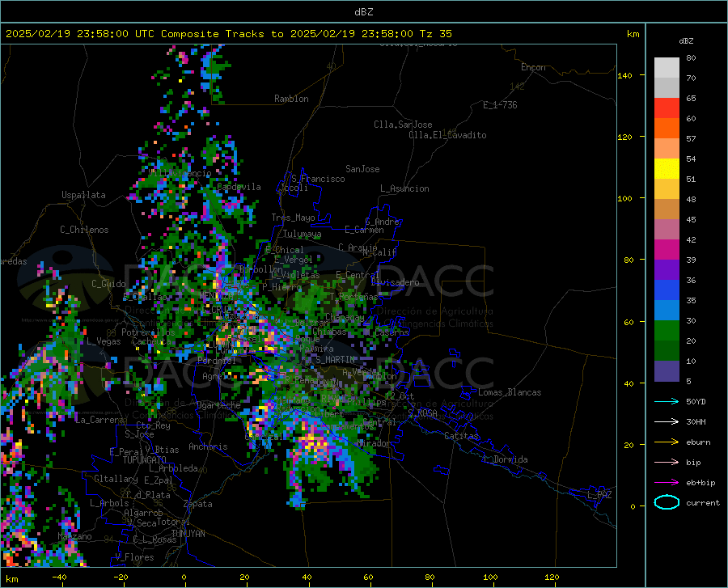This screenshot has width=728, height=588.
Task: Click the L_Asuncion label
Action: pyautogui.click(x=404, y=188)
